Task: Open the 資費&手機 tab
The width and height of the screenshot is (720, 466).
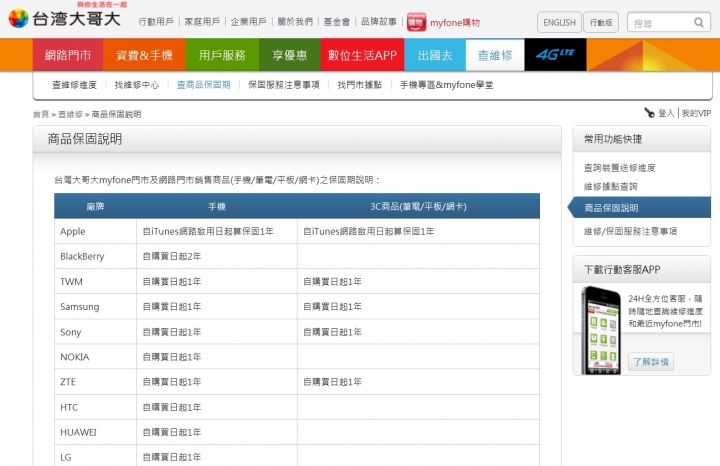Action: click(x=144, y=55)
